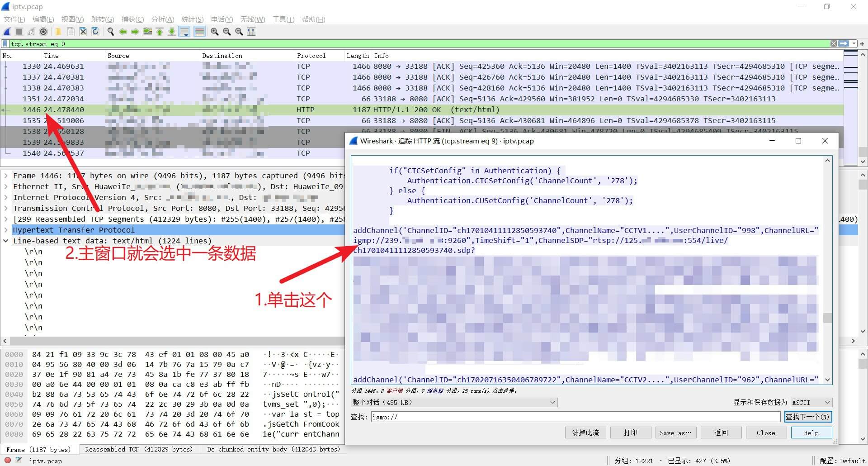The image size is (868, 466).
Task: Open capture options with the gear icon
Action: click(43, 32)
